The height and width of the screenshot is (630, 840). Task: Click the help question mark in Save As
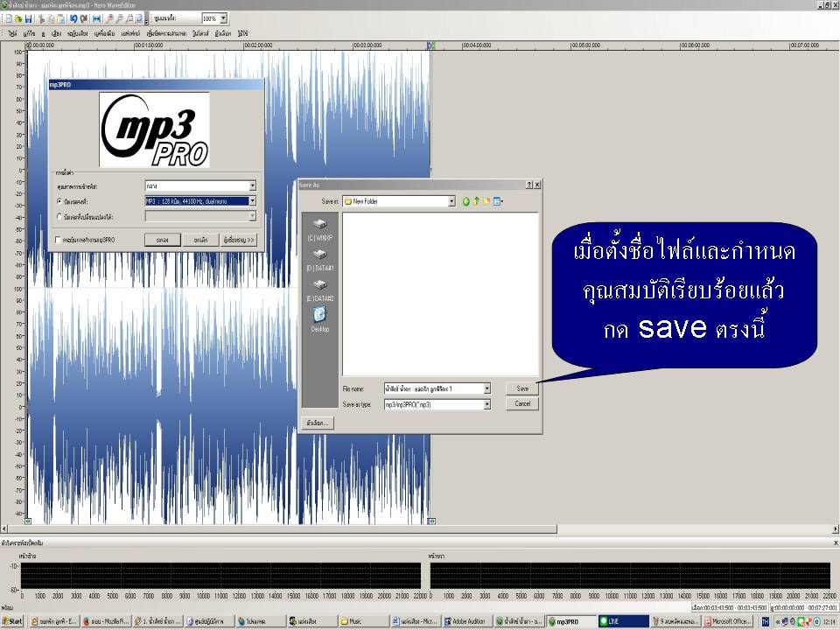528,185
